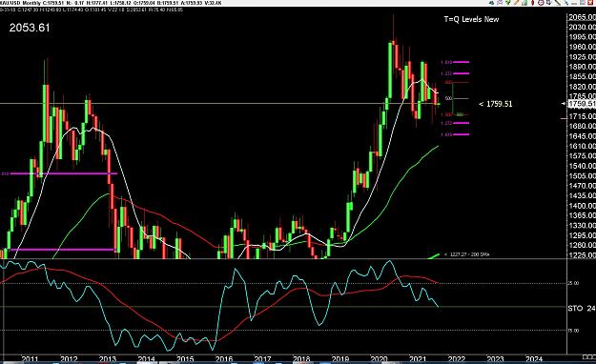This screenshot has width=596, height=364.
Task: Click the 2012 year label on time axis
Action: coord(69,359)
